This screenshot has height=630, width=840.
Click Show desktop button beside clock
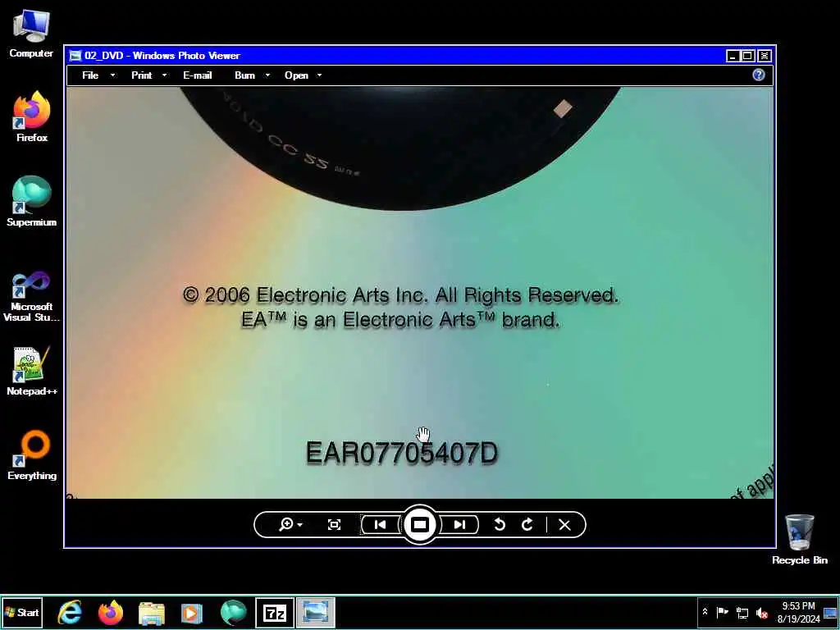[830, 612]
